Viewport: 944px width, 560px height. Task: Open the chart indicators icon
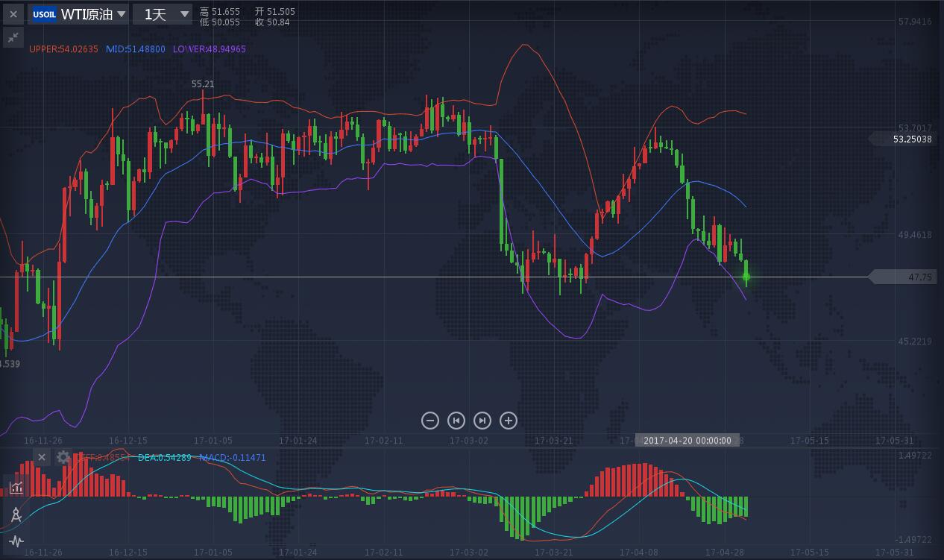click(x=16, y=487)
